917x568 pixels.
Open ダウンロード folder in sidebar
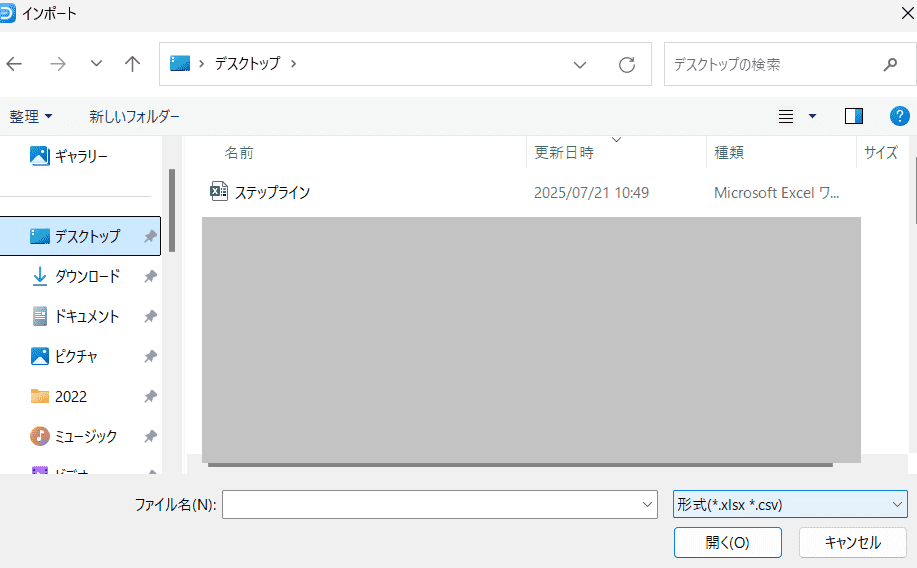pyautogui.click(x=86, y=276)
